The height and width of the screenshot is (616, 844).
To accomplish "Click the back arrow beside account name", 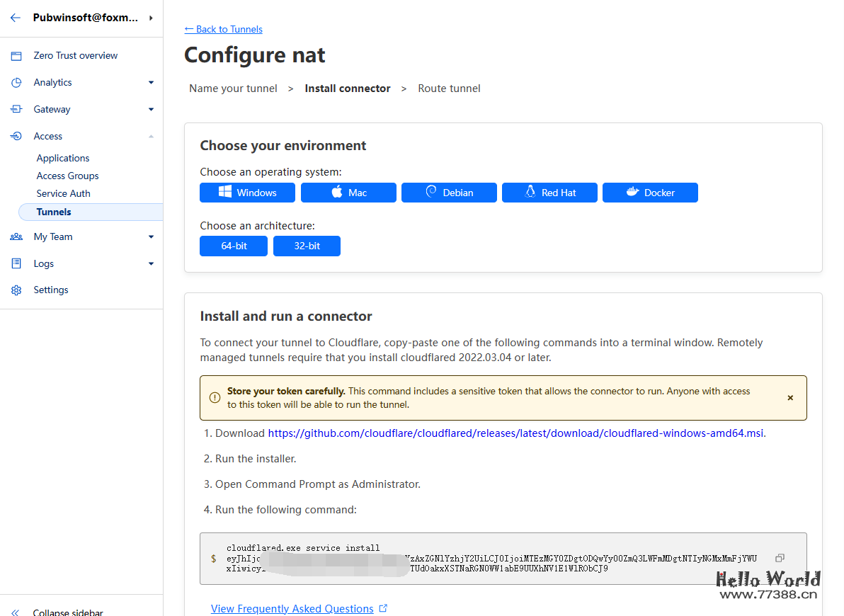I will 16,18.
